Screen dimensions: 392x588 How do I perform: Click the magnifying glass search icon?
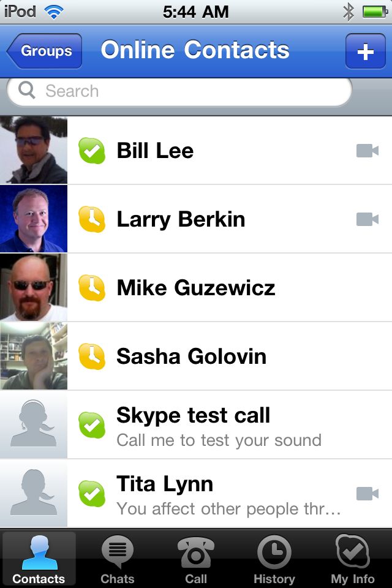[x=27, y=91]
